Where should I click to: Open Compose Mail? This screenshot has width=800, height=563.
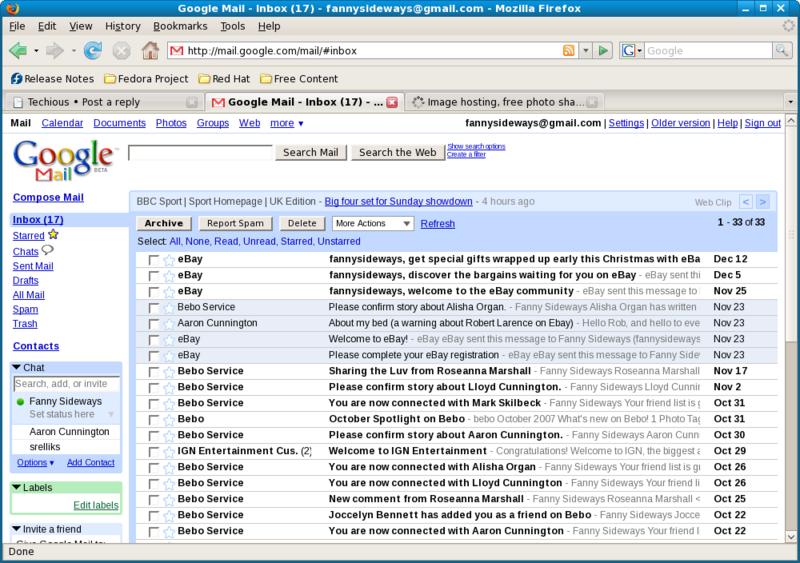48,198
